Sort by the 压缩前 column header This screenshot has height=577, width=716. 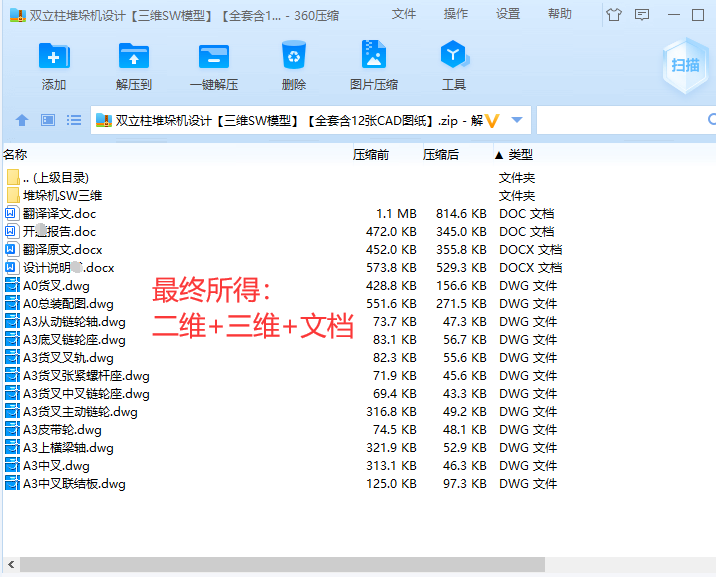tap(371, 155)
